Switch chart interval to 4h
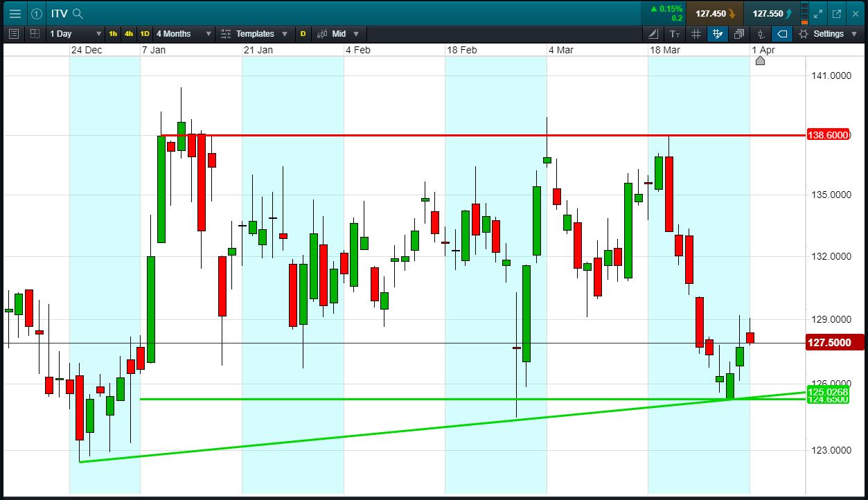 (x=129, y=33)
